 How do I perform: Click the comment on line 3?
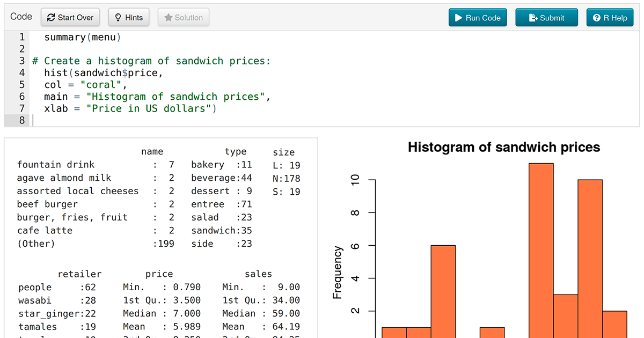click(151, 61)
